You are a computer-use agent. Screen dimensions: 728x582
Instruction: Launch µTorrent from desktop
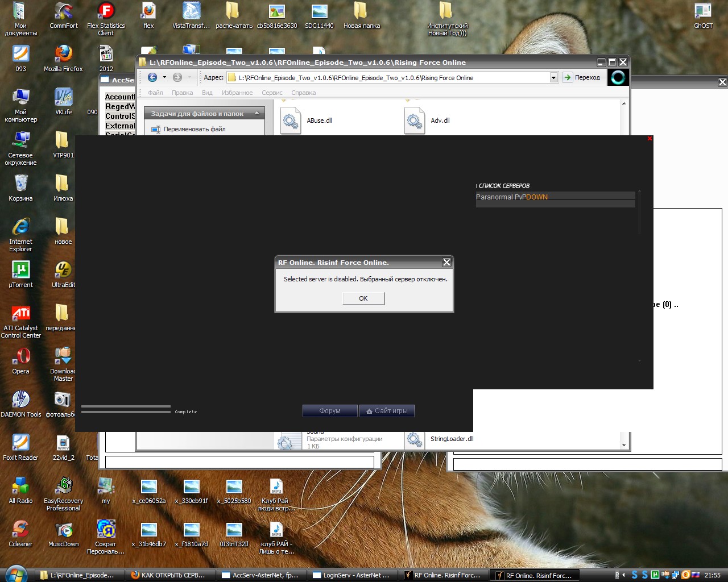tap(20, 275)
